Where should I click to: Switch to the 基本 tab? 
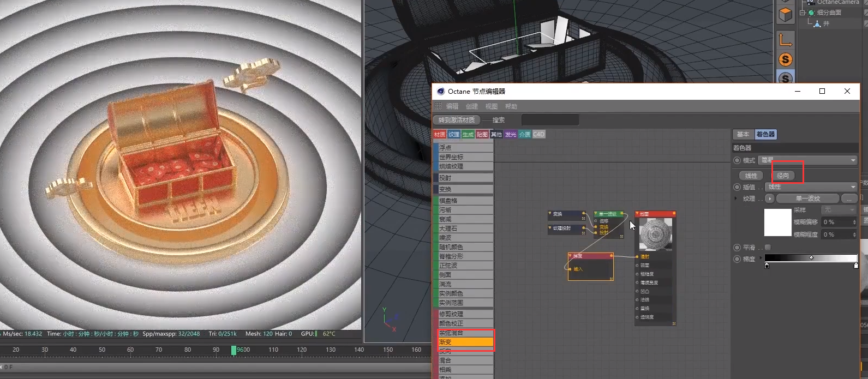coord(743,134)
